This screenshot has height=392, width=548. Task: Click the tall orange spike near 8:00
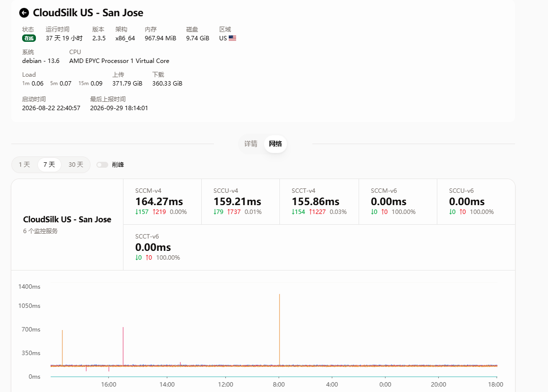(279, 329)
